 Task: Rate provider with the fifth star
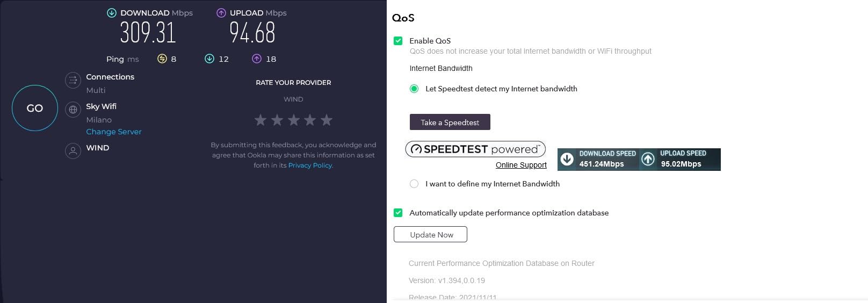[327, 120]
